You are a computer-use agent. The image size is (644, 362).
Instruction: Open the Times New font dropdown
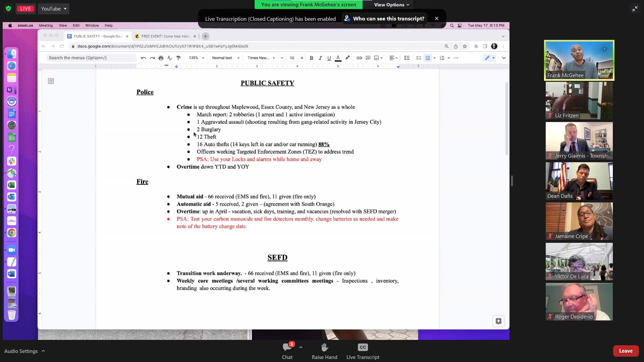coord(261,58)
